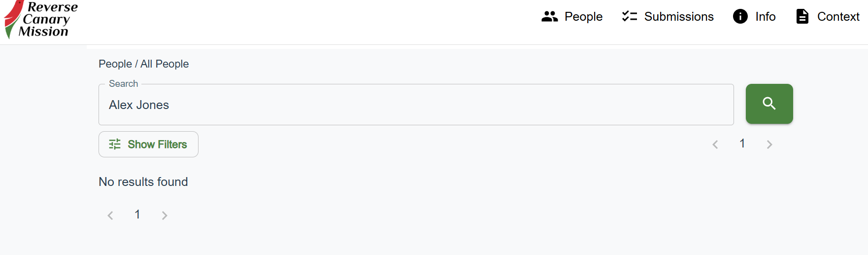Open the Info menu item
Viewport: 868px width, 255px height.
(754, 16)
